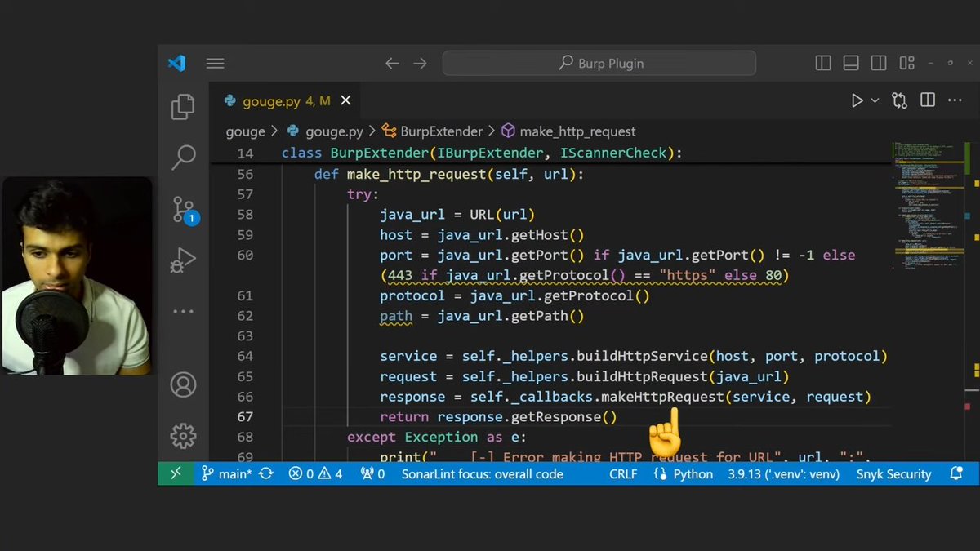Click buildHttpService on line 64
Image resolution: width=980 pixels, height=551 pixels.
coord(641,356)
